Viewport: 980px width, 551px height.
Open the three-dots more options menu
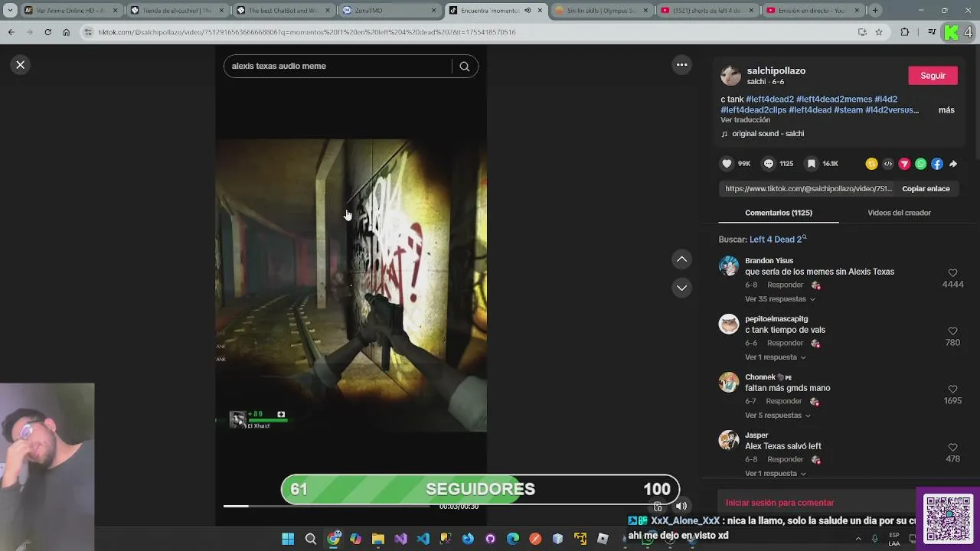tap(681, 65)
